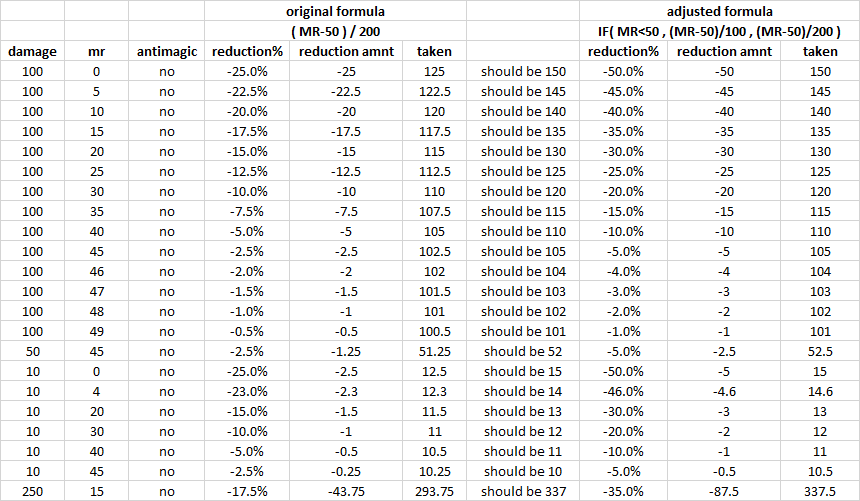This screenshot has height=501, width=860.
Task: Select the "antimagic" column header cell
Action: tap(166, 51)
